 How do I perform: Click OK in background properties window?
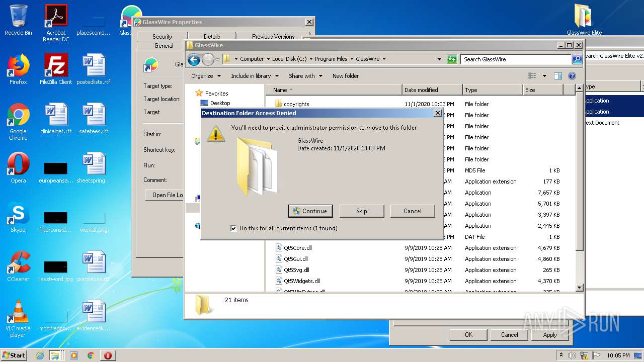pos(468,335)
